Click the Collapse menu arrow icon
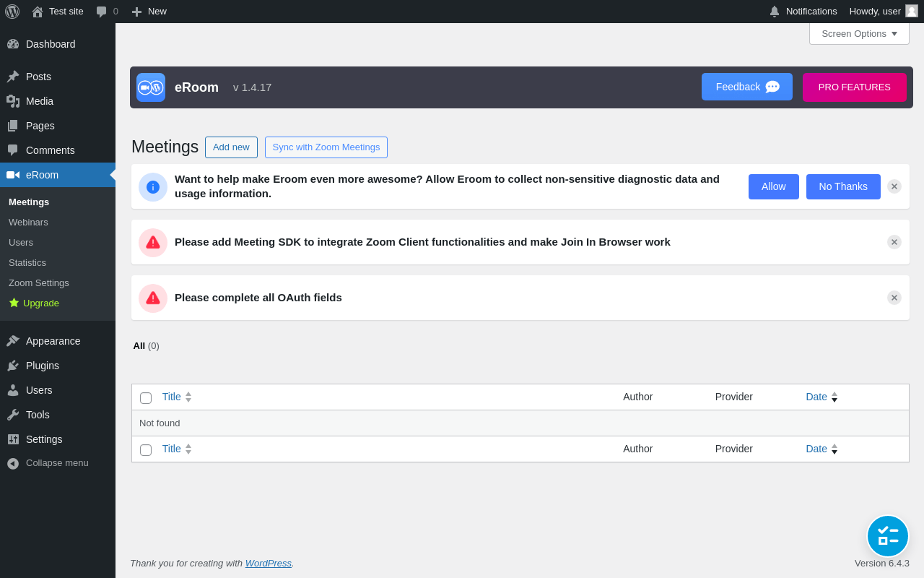Viewport: 924px width, 578px height. [13, 463]
